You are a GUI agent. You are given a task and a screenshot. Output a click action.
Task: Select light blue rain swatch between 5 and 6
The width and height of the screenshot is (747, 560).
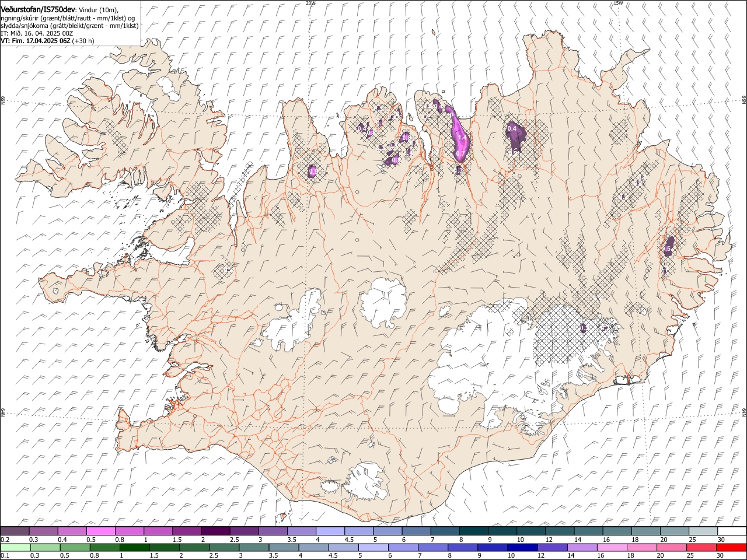click(x=373, y=547)
